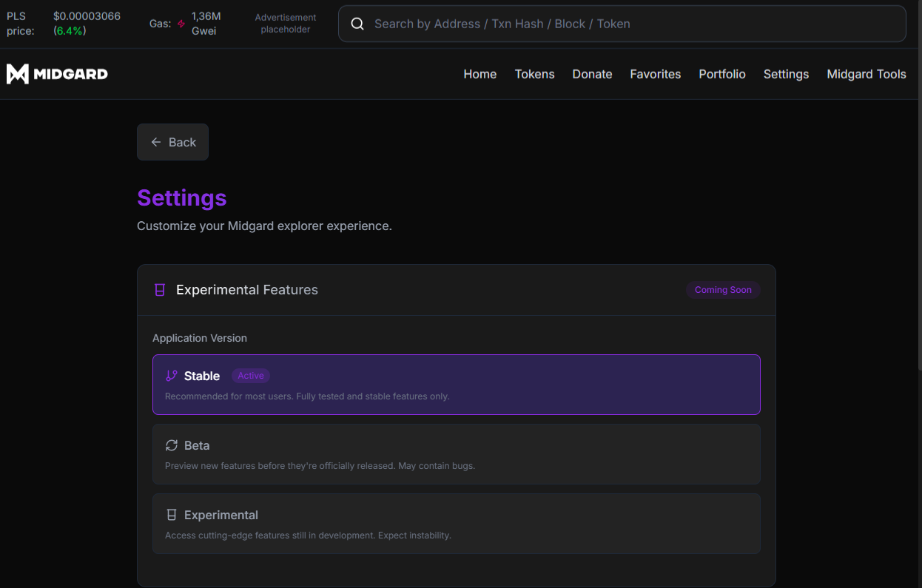The width and height of the screenshot is (922, 588).
Task: Click the 1,36M Gwei gas value
Action: (206, 24)
